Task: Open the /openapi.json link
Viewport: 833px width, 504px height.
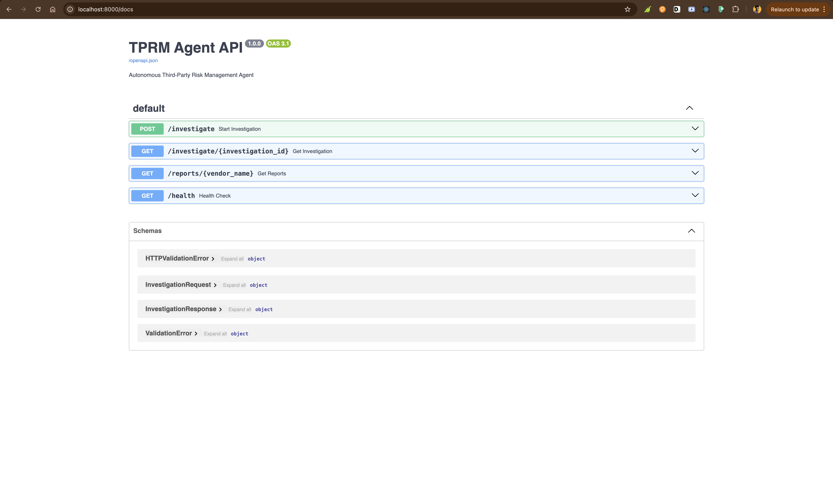Action: tap(143, 61)
